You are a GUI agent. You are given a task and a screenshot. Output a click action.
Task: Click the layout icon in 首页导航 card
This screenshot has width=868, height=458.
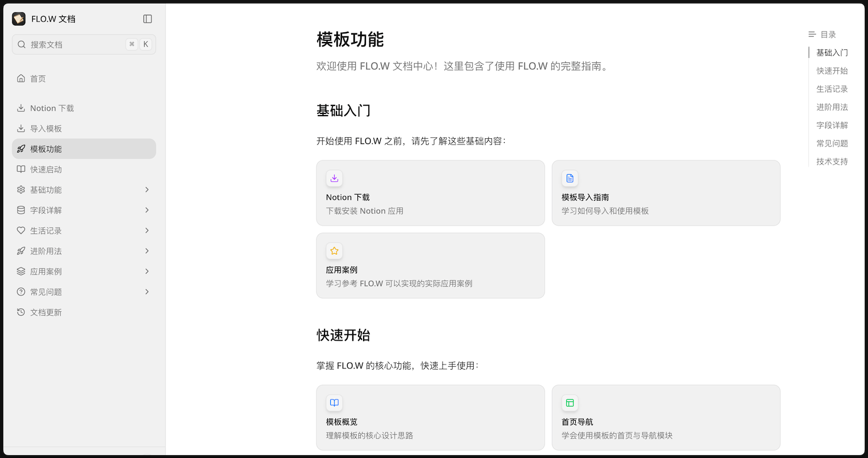pyautogui.click(x=570, y=403)
